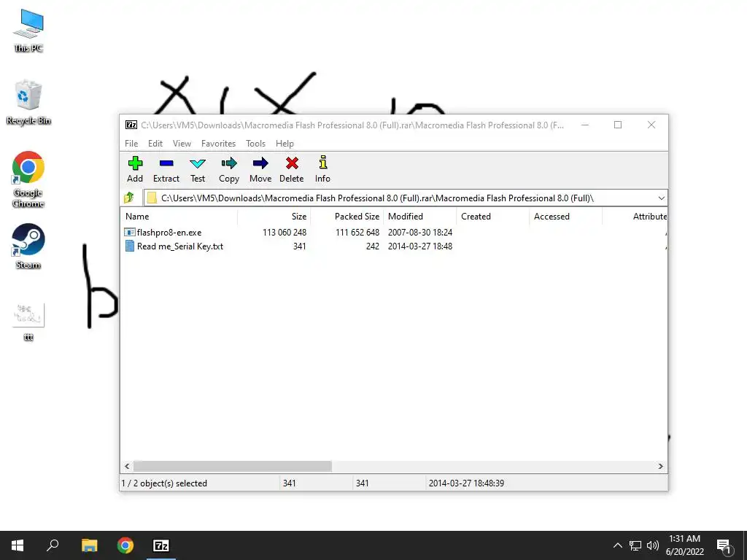Click modified date 2007-08-30 18:24
This screenshot has width=747, height=560.
[x=419, y=233]
